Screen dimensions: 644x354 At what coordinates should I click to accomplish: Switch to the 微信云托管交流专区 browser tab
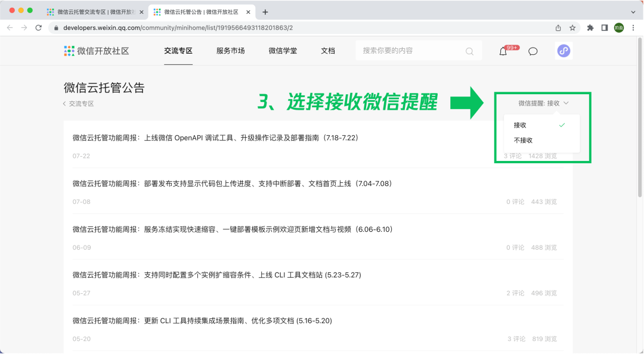point(95,13)
